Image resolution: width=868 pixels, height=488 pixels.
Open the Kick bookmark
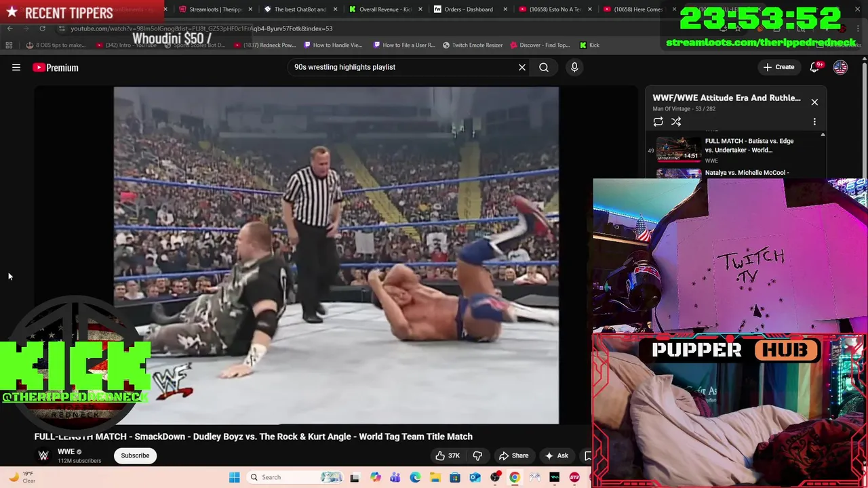(x=589, y=45)
